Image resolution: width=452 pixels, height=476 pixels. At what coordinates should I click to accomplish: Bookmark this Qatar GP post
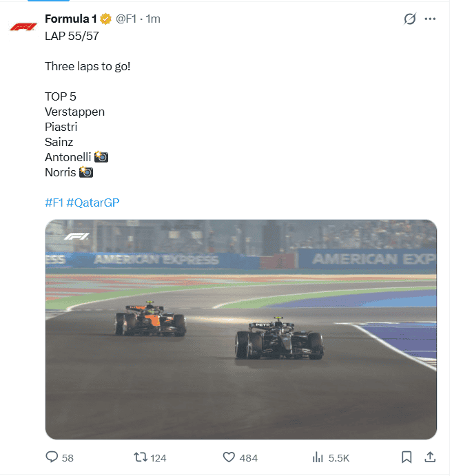pos(407,457)
